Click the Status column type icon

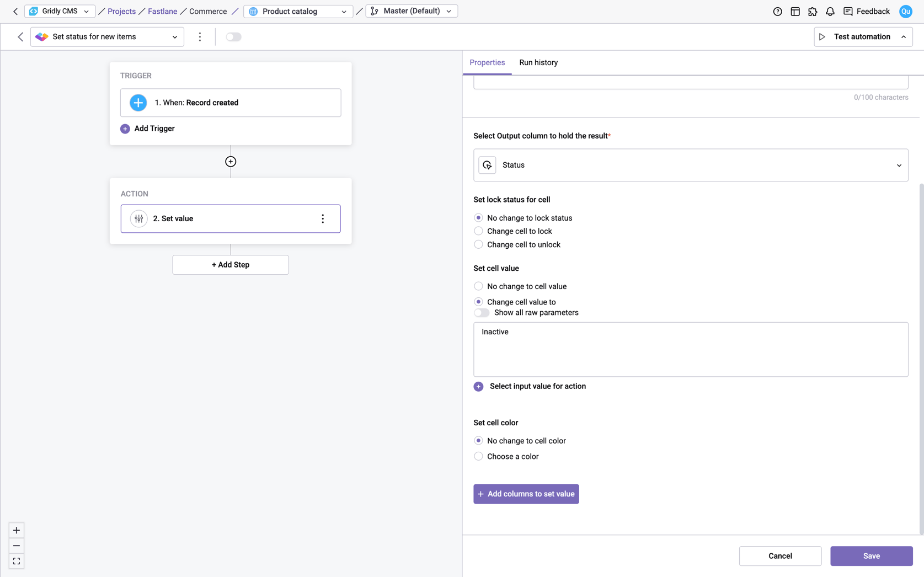(x=487, y=165)
